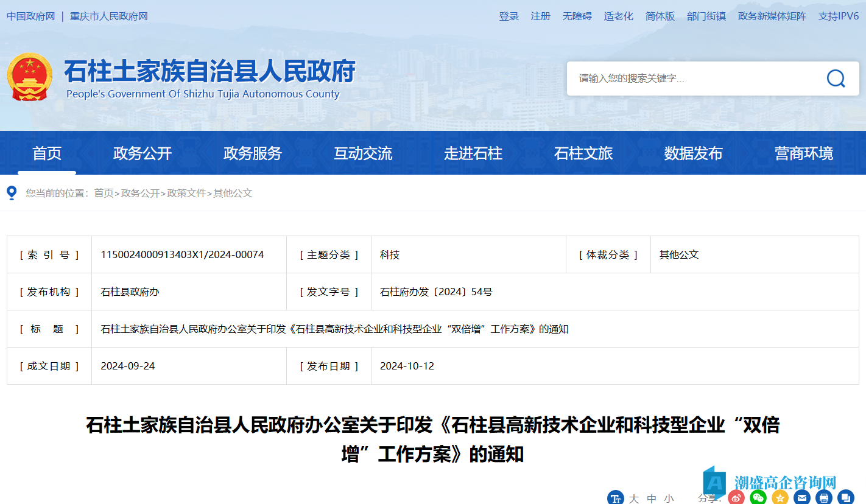Click the email share icon
866x504 pixels.
802,498
